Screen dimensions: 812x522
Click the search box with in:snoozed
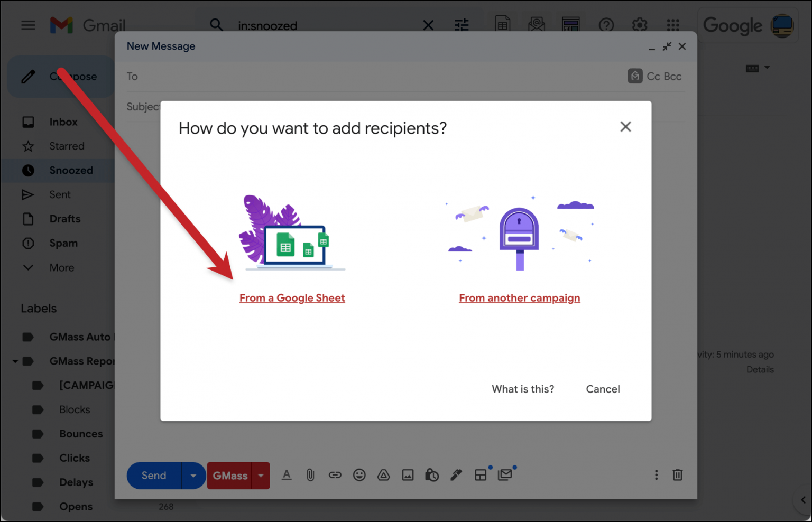click(328, 25)
